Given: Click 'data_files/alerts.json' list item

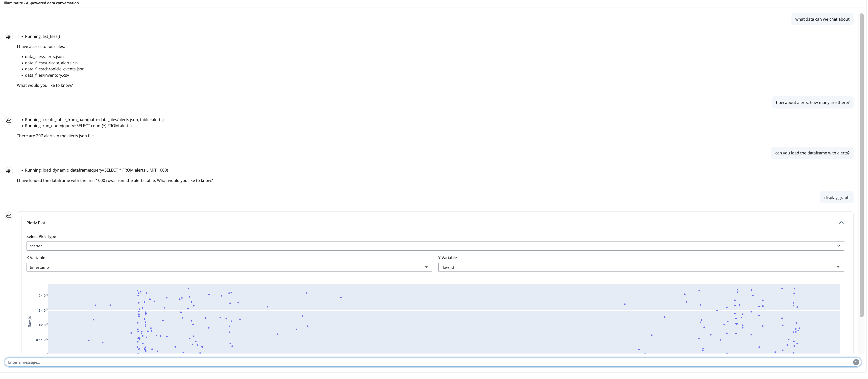Looking at the screenshot, I should pyautogui.click(x=44, y=57).
